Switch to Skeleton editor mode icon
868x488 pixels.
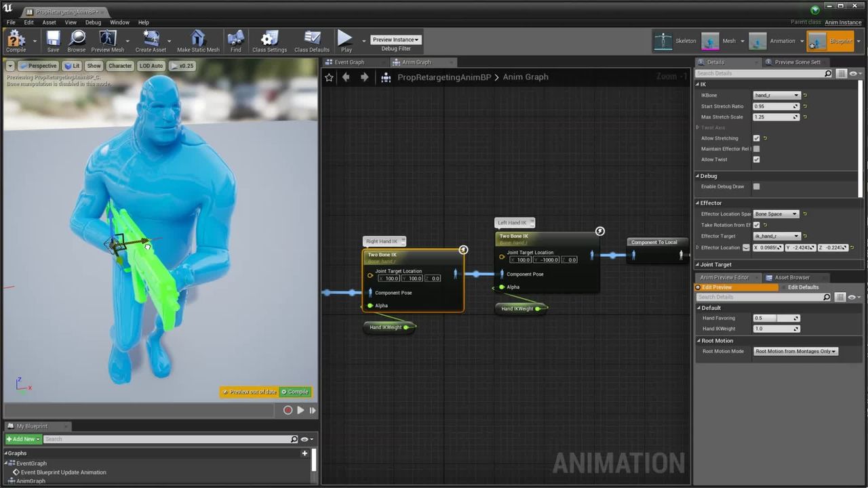click(663, 41)
